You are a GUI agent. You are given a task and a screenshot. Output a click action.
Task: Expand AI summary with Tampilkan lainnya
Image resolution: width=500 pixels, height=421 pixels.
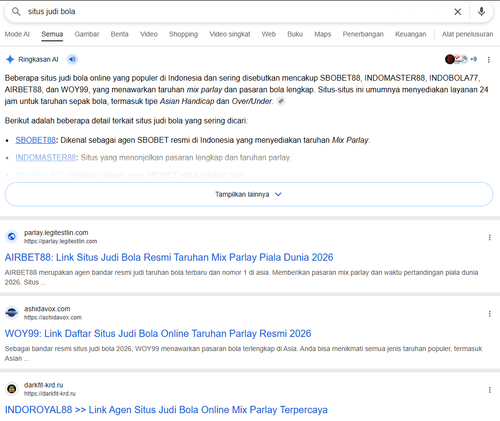[249, 194]
